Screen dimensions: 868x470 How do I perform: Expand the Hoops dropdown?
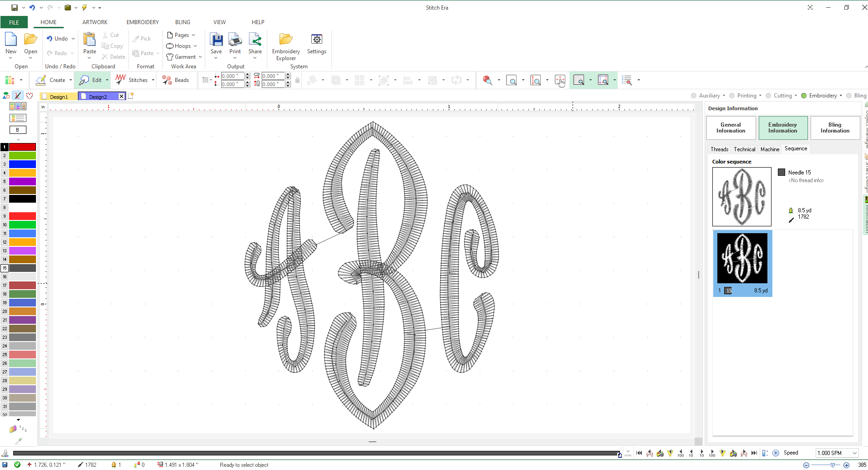181,46
